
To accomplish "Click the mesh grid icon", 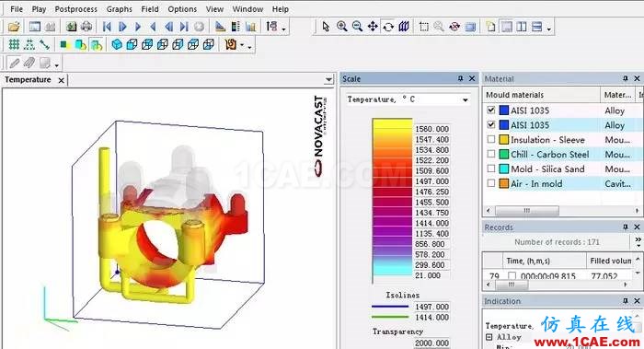I will [14, 44].
